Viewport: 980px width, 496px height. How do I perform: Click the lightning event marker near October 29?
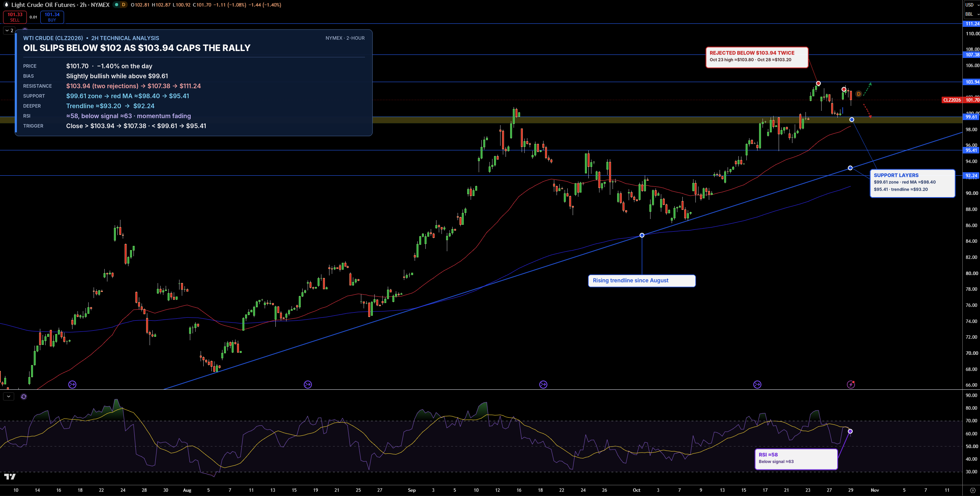[x=851, y=384]
